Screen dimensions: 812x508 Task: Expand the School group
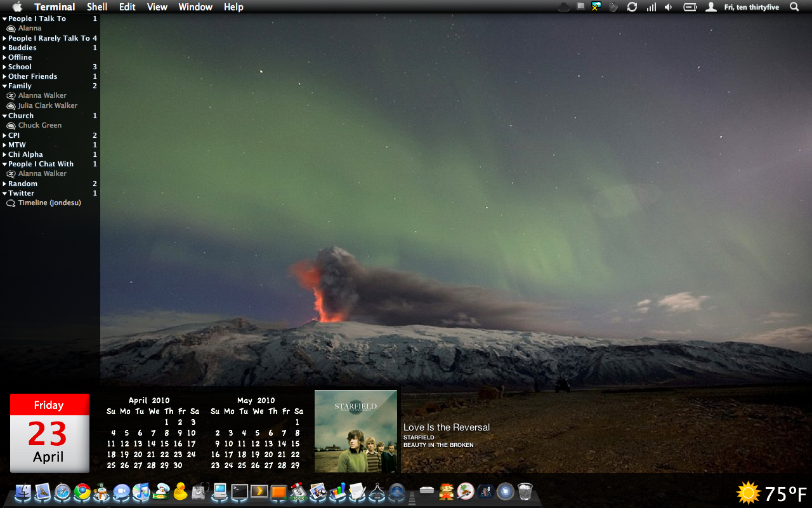coord(4,67)
